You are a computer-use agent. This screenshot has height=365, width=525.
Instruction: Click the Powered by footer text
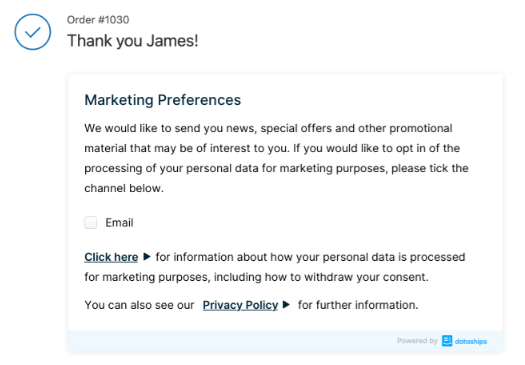[417, 341]
